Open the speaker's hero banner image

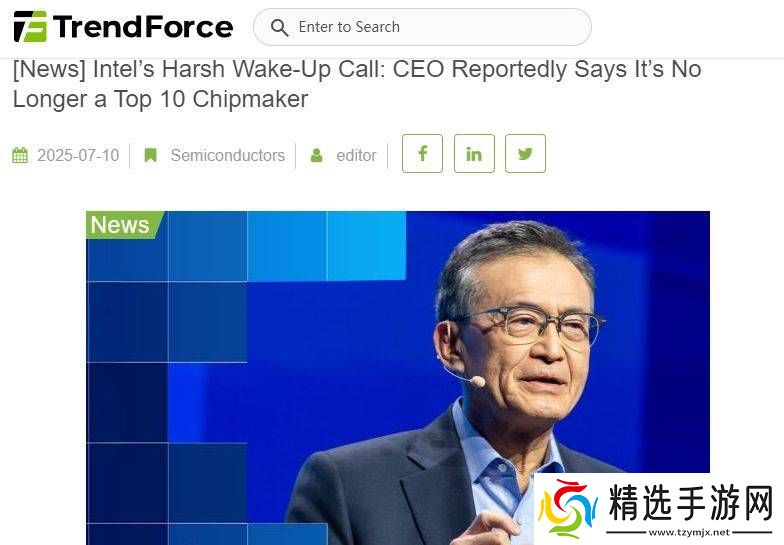(398, 378)
